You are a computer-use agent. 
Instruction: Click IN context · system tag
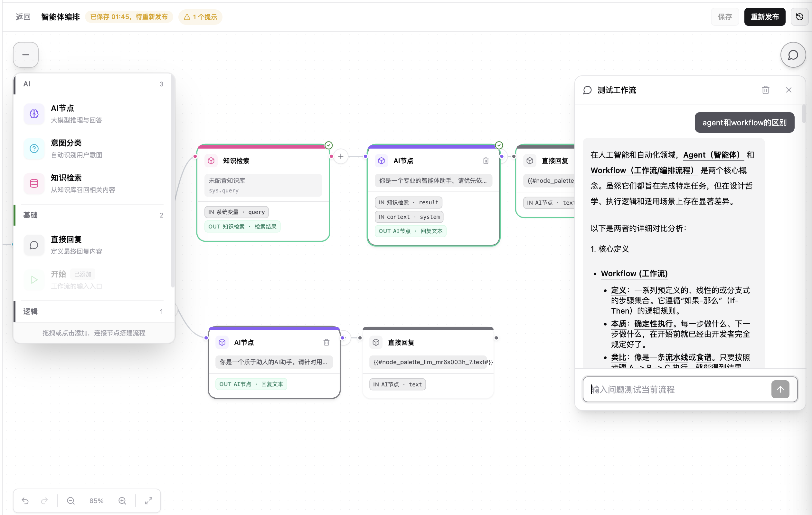(x=409, y=217)
